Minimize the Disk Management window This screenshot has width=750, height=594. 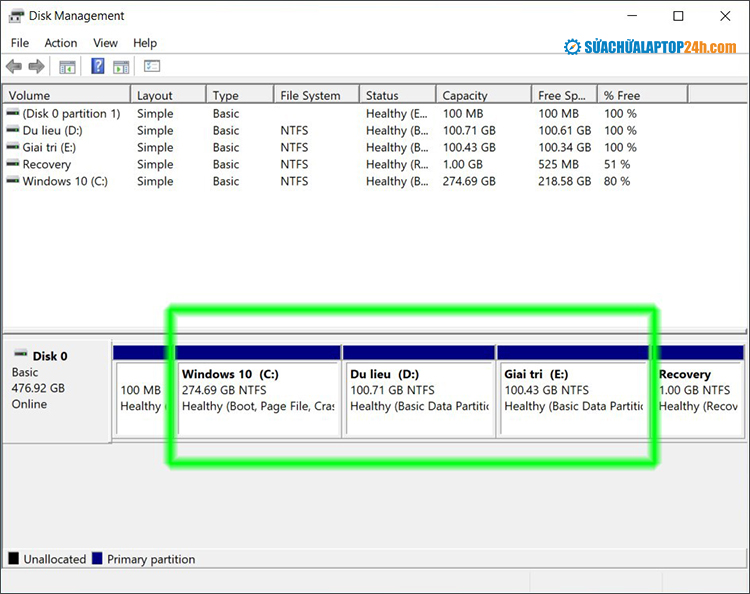pos(632,16)
